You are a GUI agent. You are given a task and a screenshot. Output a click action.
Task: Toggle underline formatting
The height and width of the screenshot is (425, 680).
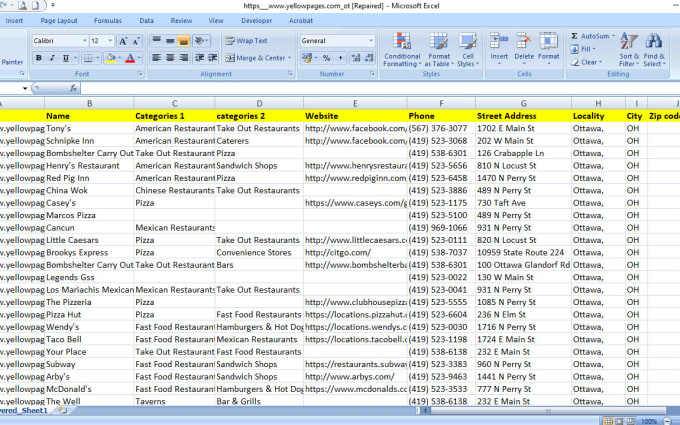point(65,58)
